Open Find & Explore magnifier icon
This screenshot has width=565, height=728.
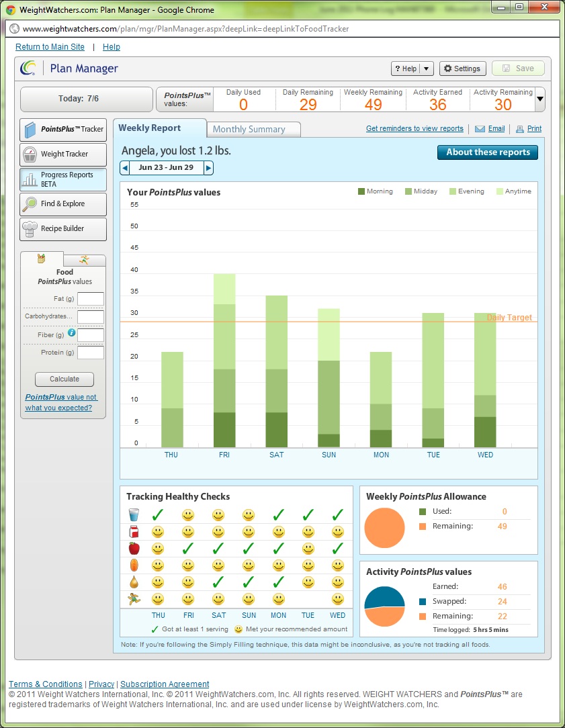pyautogui.click(x=30, y=204)
